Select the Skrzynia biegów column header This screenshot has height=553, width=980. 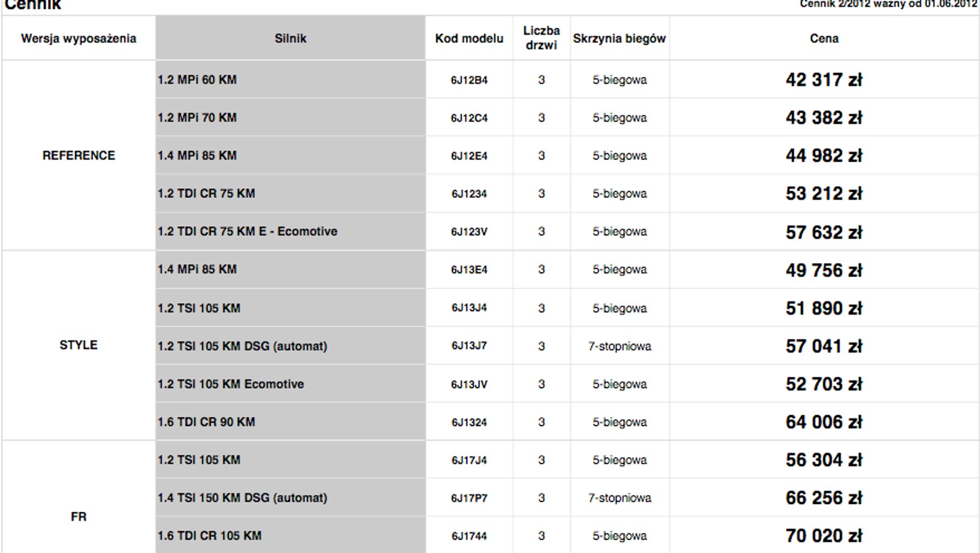pyautogui.click(x=619, y=38)
